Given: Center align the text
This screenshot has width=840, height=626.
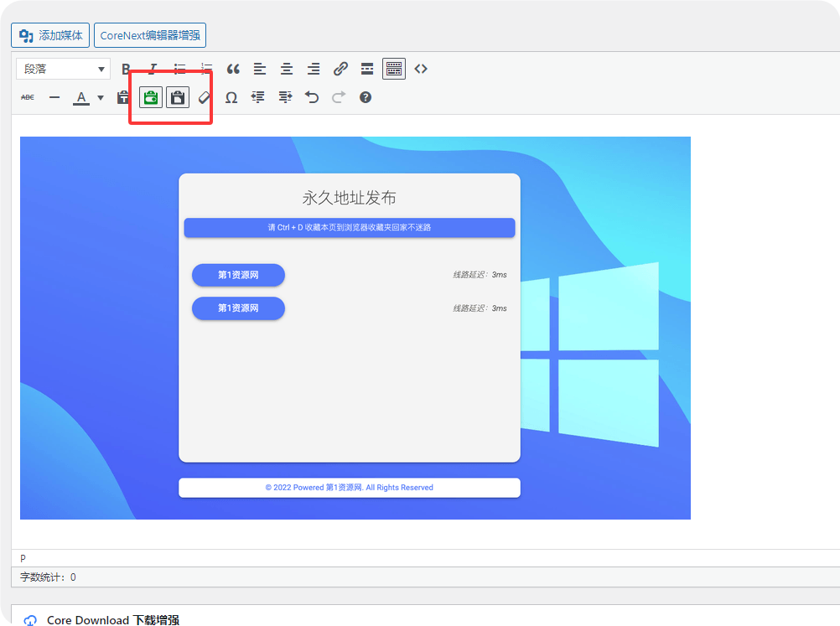Looking at the screenshot, I should 287,69.
